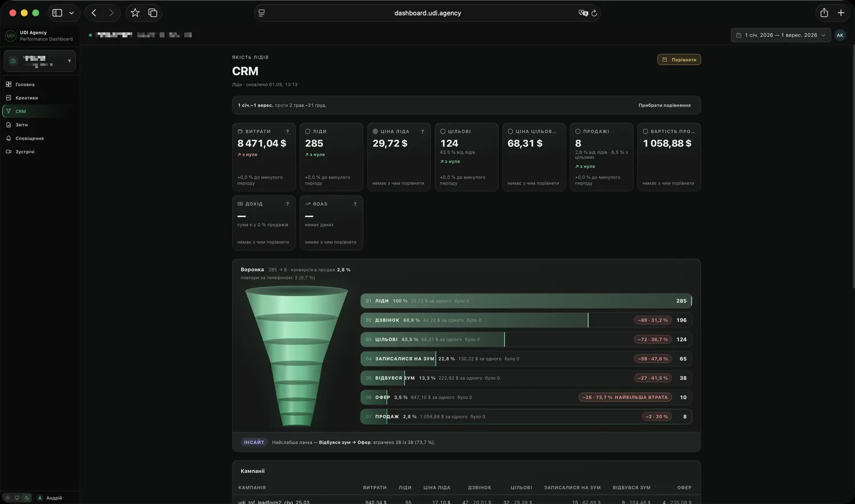This screenshot has height=504, width=855.
Task: Show the tab overview in browser
Action: tap(153, 13)
